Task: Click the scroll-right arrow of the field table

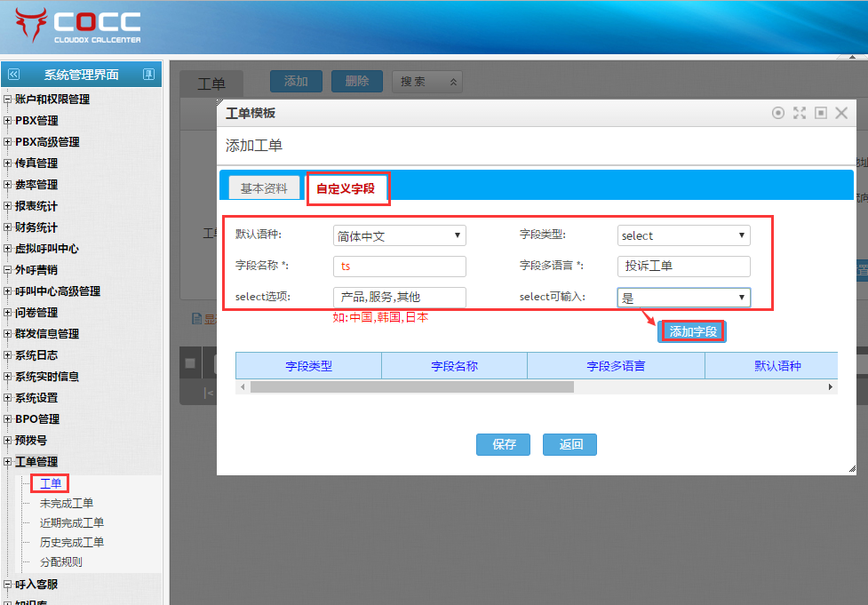Action: pos(831,387)
